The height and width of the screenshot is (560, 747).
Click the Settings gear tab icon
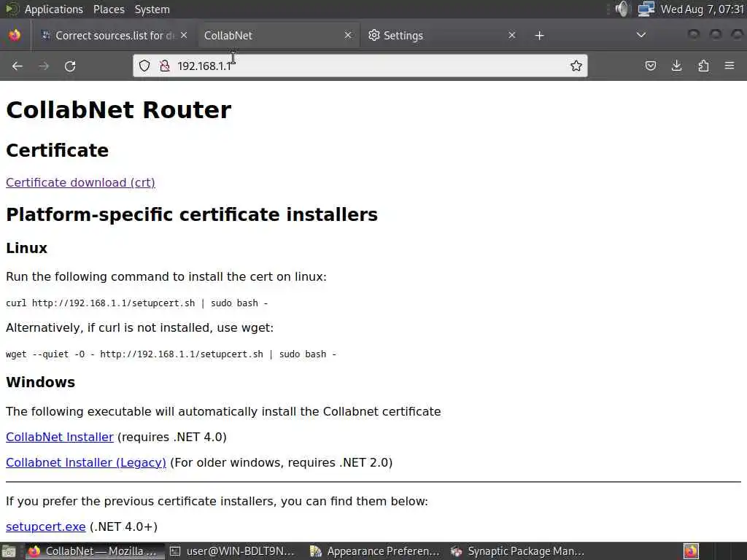click(x=374, y=35)
